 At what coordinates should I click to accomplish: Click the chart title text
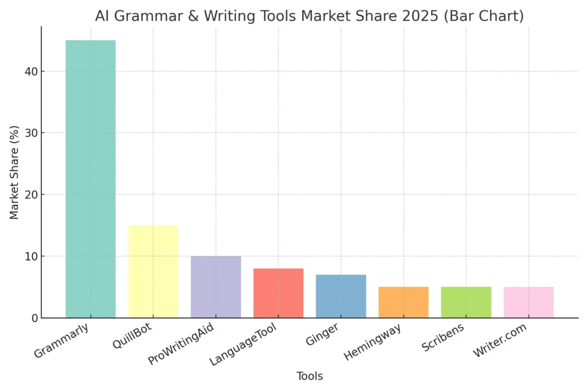pyautogui.click(x=310, y=16)
